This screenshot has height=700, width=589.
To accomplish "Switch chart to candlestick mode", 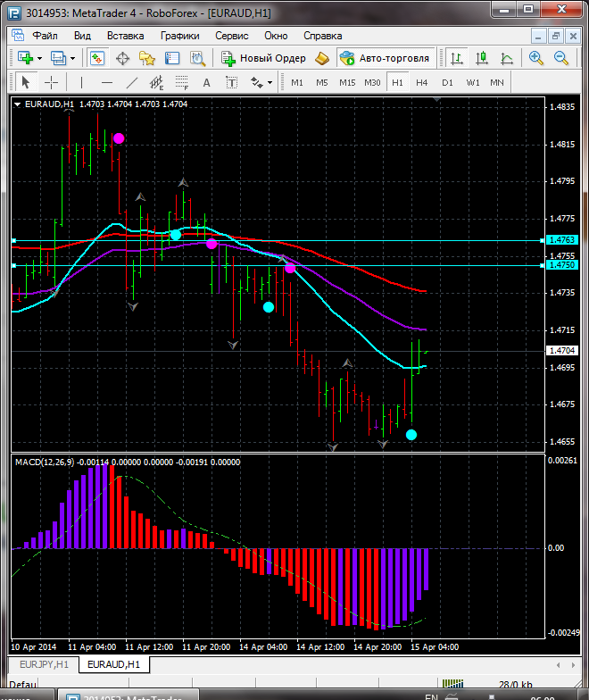I will tap(481, 58).
